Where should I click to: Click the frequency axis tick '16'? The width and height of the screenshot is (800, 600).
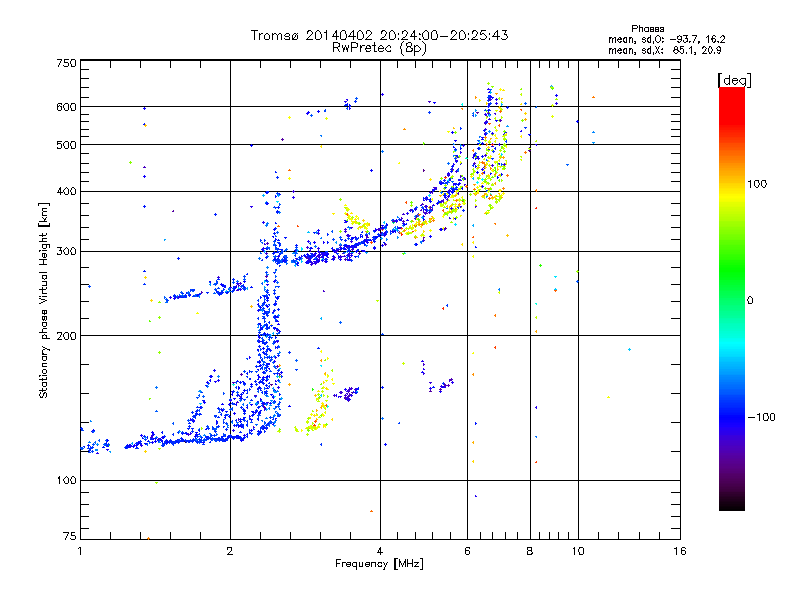point(680,551)
